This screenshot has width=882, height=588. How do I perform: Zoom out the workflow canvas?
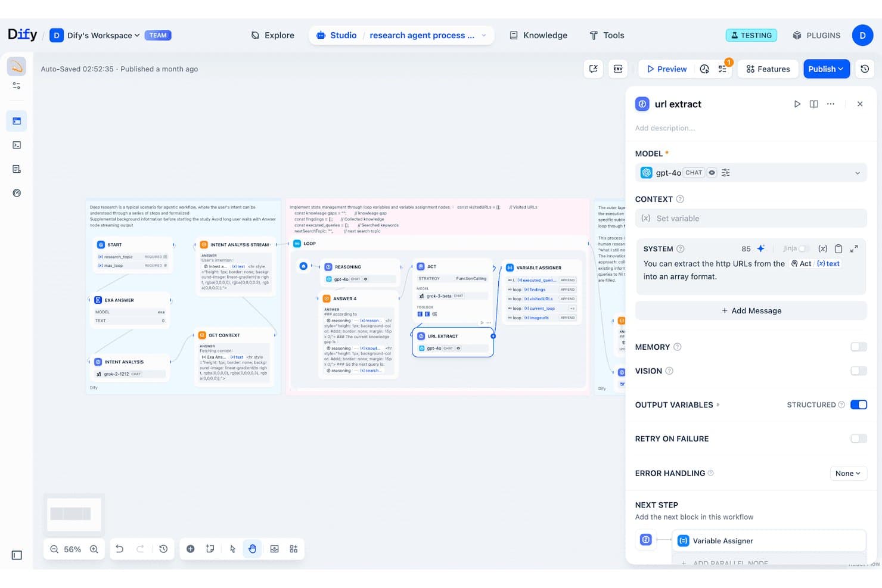click(x=54, y=549)
